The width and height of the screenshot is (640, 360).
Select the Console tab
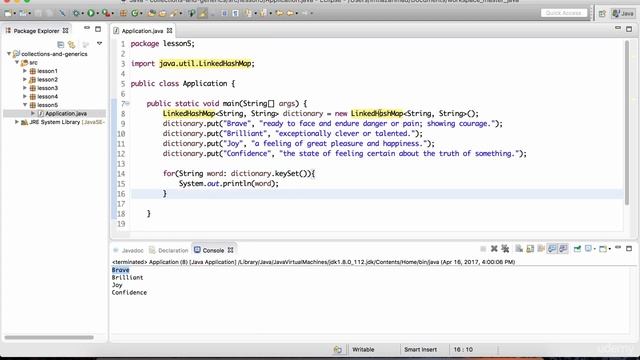(x=213, y=250)
